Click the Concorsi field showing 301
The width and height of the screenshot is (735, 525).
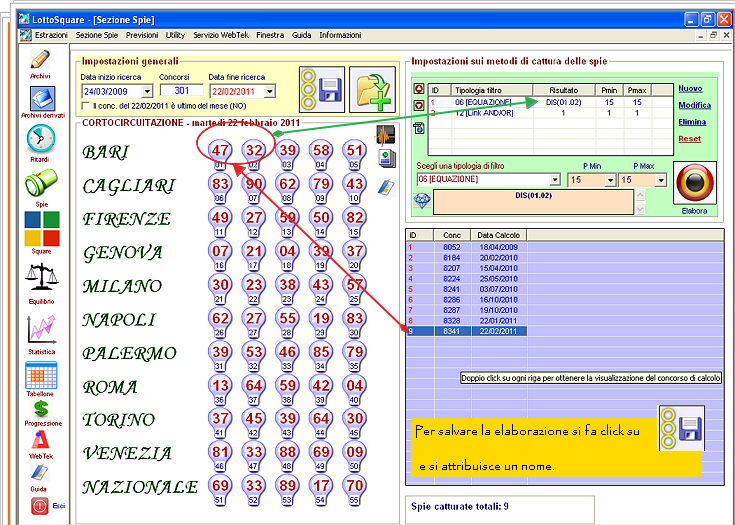(181, 90)
